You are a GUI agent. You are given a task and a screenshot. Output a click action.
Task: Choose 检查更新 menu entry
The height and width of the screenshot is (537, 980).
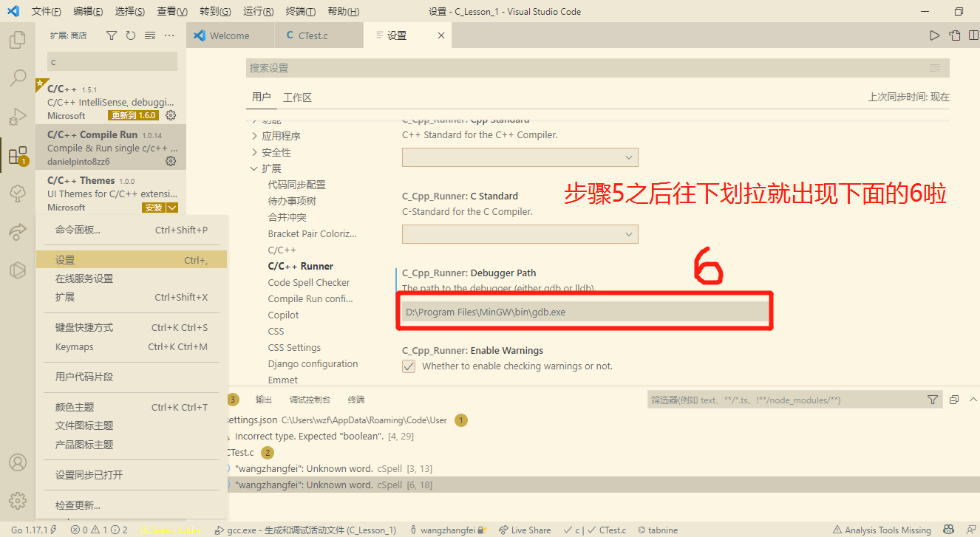coord(132,505)
